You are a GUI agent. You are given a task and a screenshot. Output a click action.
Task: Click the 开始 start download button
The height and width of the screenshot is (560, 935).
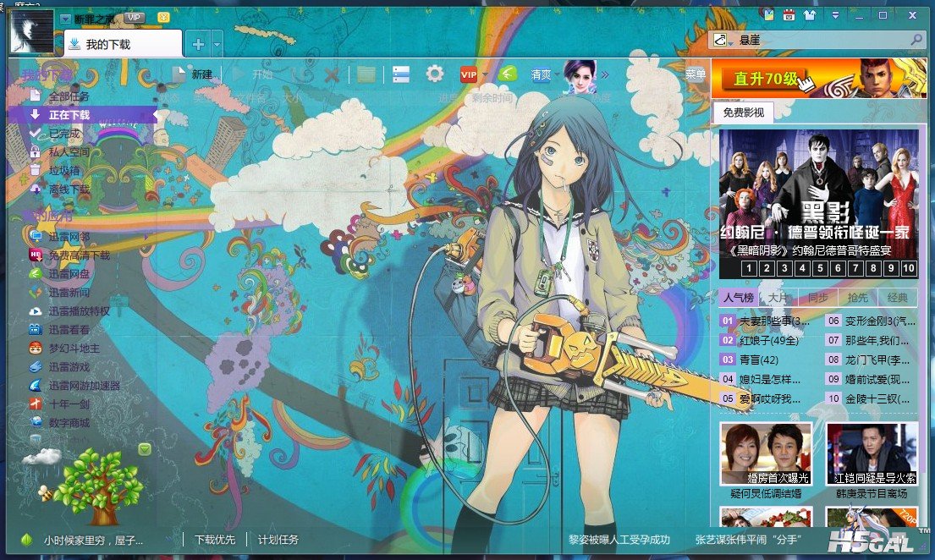pyautogui.click(x=253, y=74)
